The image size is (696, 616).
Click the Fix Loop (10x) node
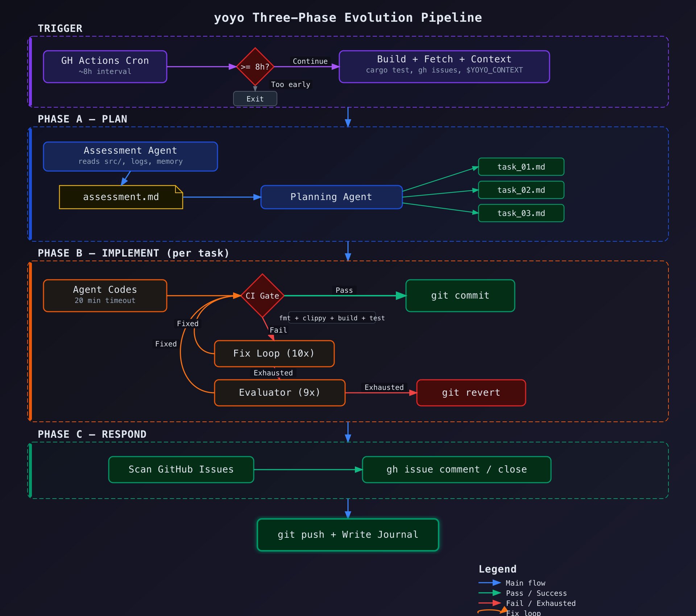click(274, 354)
